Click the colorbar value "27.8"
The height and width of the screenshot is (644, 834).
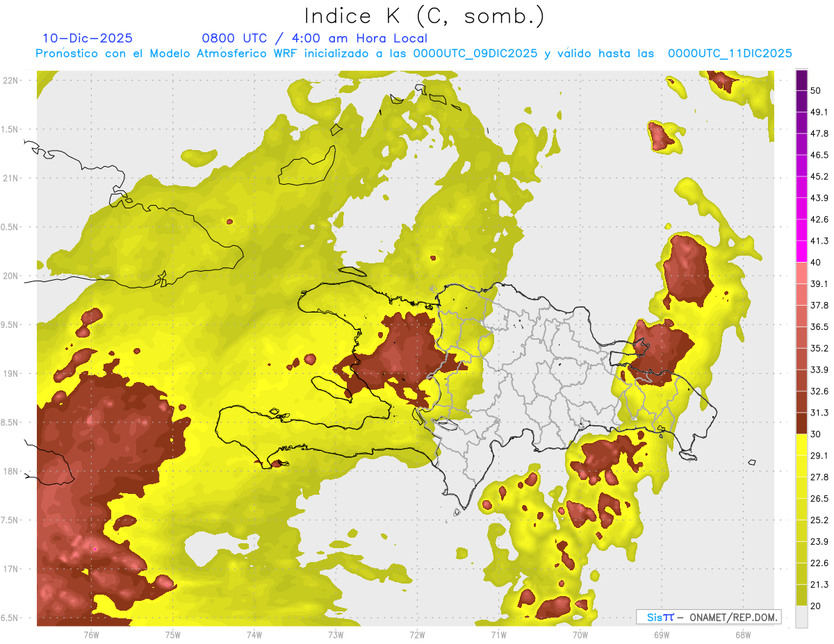pos(819,477)
